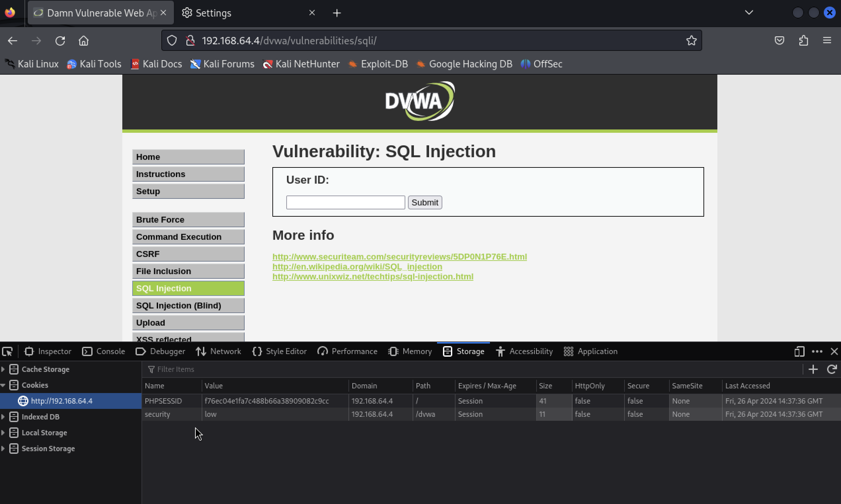
Task: Open the Save to Pocket icon
Action: [779, 41]
